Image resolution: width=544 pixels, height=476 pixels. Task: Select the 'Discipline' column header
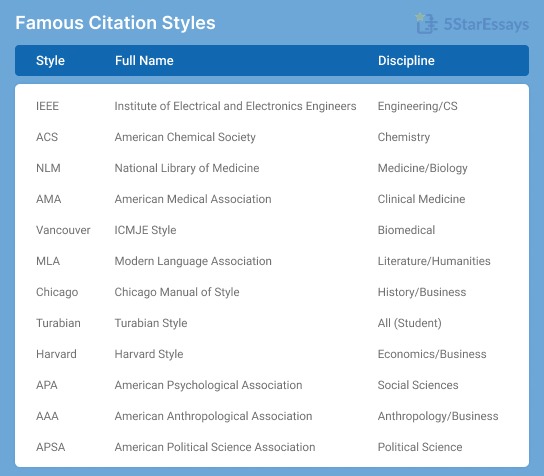[x=406, y=60]
